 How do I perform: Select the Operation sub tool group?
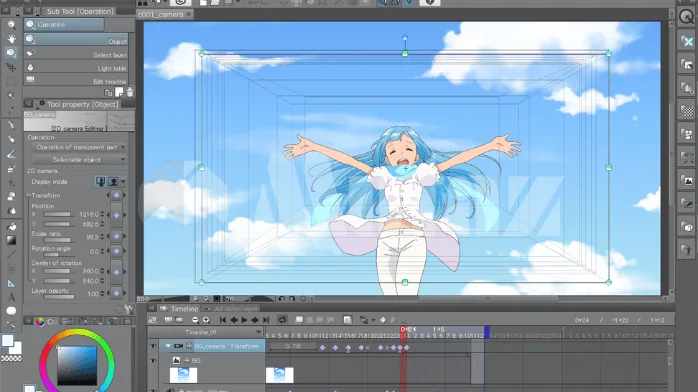click(64, 25)
